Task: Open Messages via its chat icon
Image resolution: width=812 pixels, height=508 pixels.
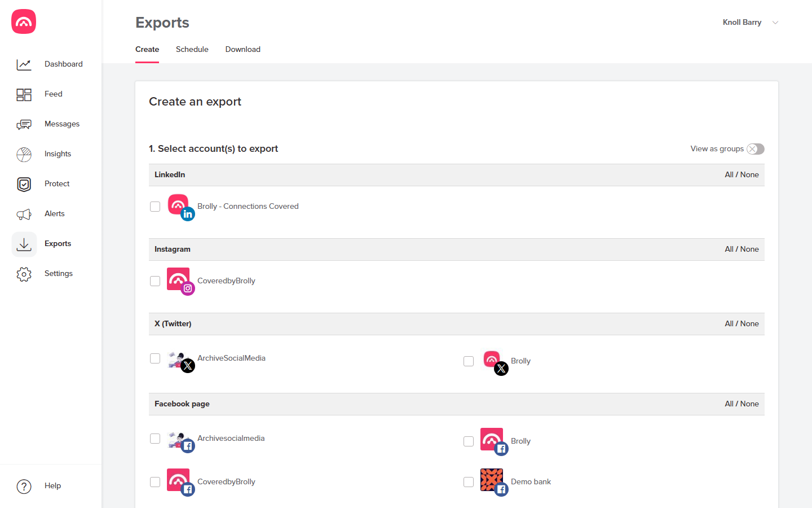Action: point(24,124)
